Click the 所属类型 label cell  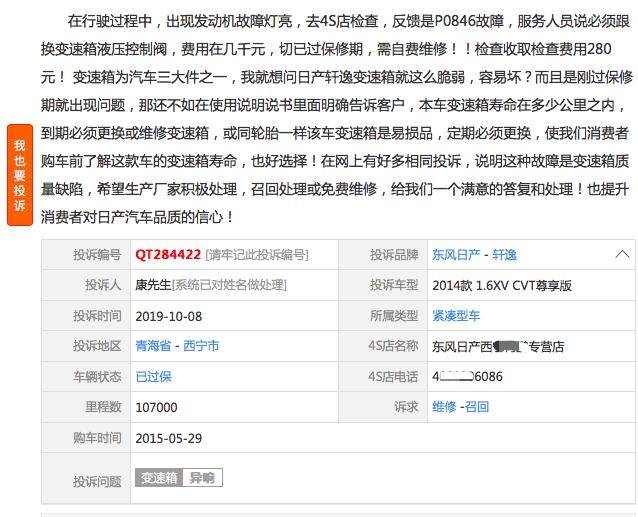[383, 316]
